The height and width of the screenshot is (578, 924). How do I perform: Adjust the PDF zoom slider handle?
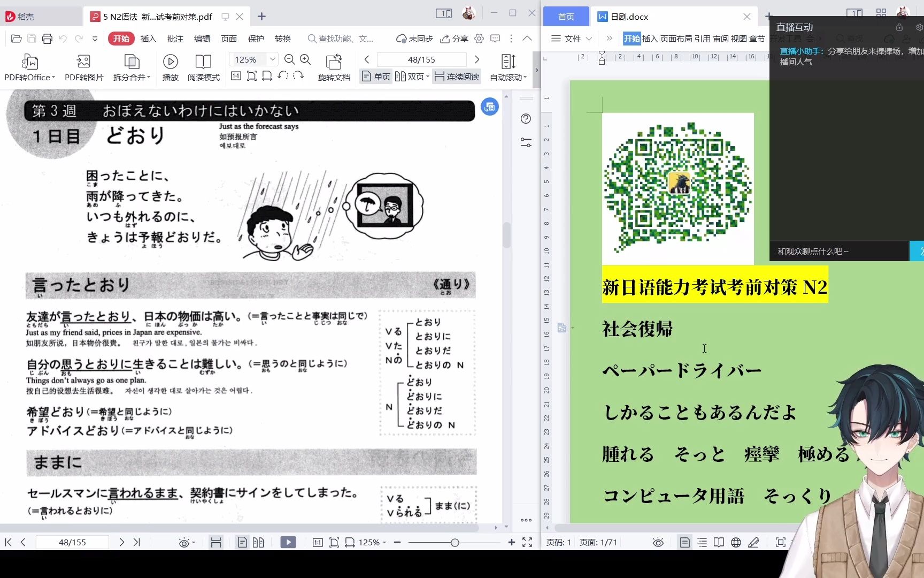click(455, 543)
